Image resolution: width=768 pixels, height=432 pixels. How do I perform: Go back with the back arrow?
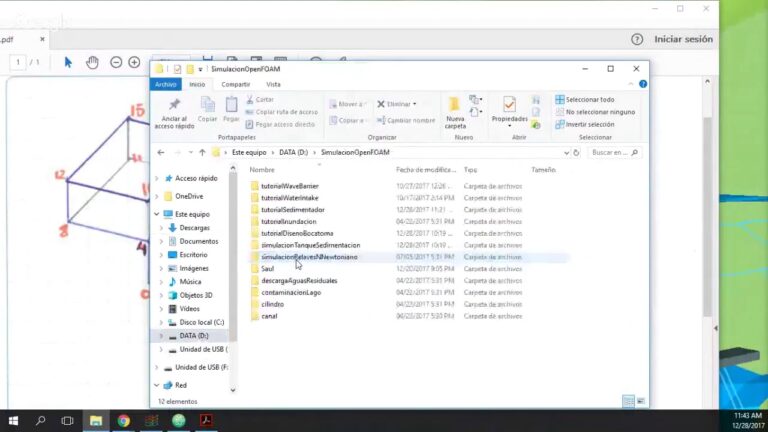161,152
